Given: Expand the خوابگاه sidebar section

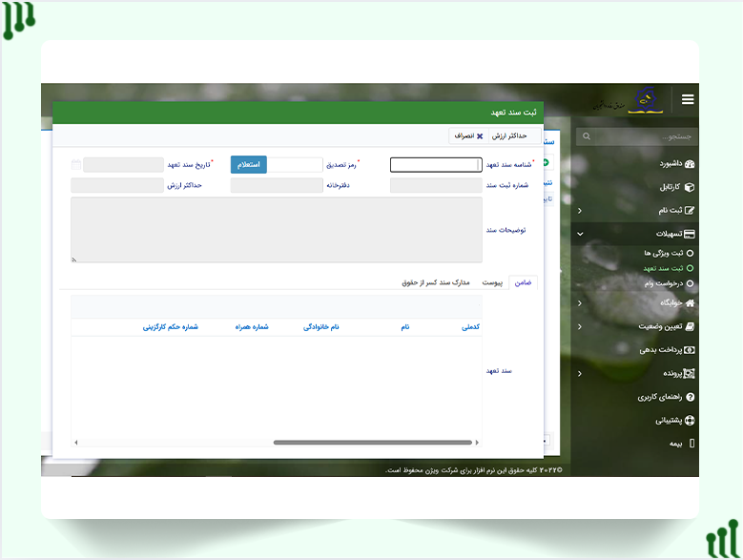Looking at the screenshot, I should click(580, 302).
